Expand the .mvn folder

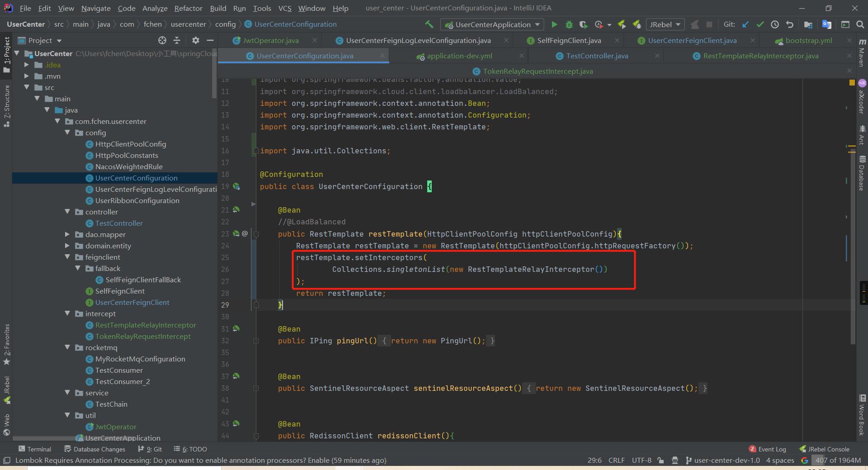coord(27,76)
